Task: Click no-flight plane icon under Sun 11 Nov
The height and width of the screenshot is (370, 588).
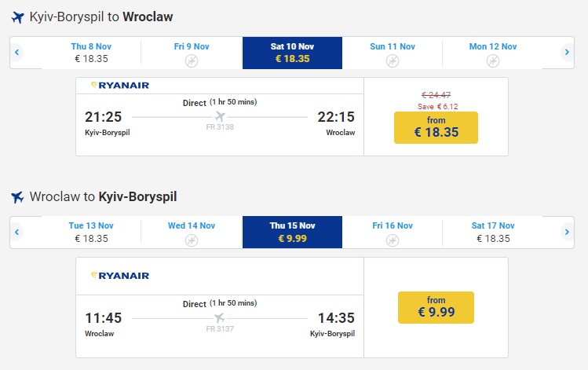Action: (393, 60)
